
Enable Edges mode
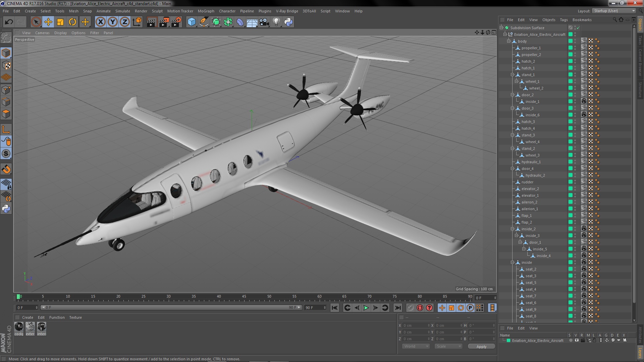[x=6, y=102]
